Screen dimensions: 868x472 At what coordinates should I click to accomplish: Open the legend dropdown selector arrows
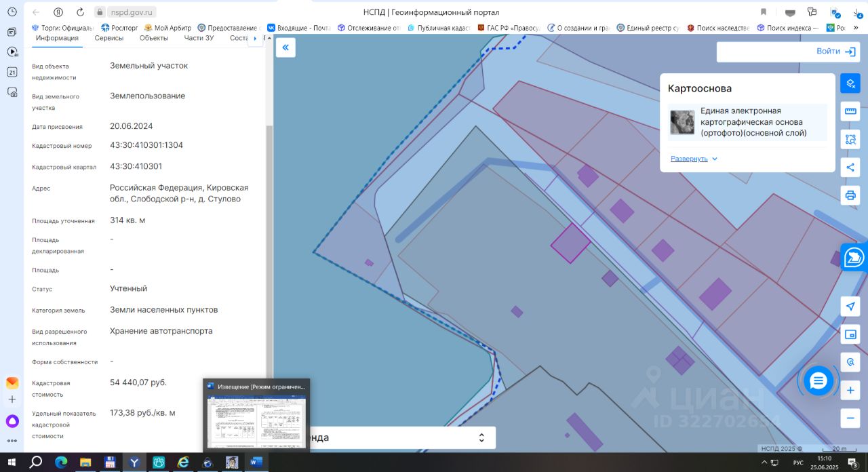[x=481, y=437]
